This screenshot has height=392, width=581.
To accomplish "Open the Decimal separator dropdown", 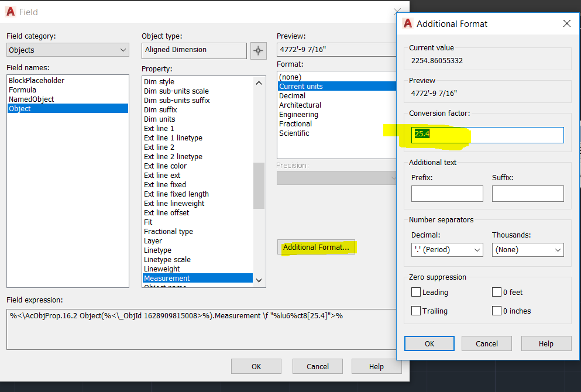I will [447, 250].
